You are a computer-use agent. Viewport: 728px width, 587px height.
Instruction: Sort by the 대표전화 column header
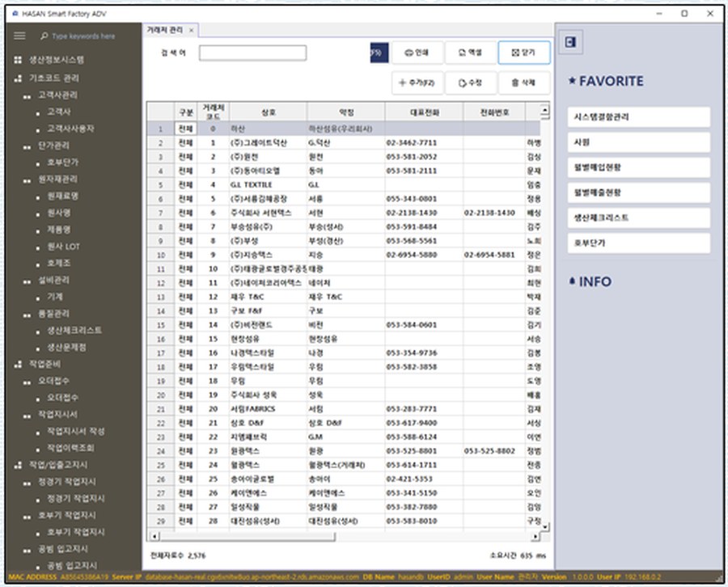(424, 112)
